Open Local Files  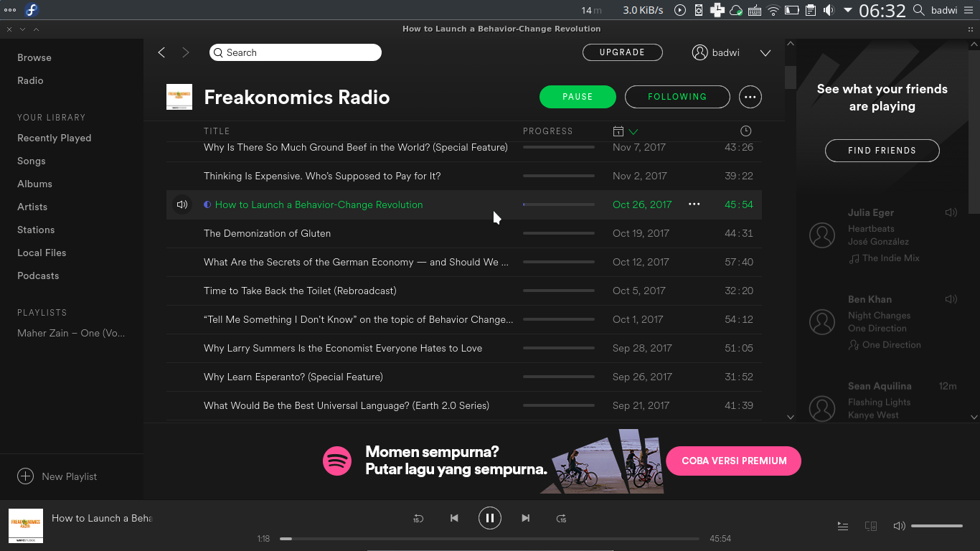click(x=42, y=253)
